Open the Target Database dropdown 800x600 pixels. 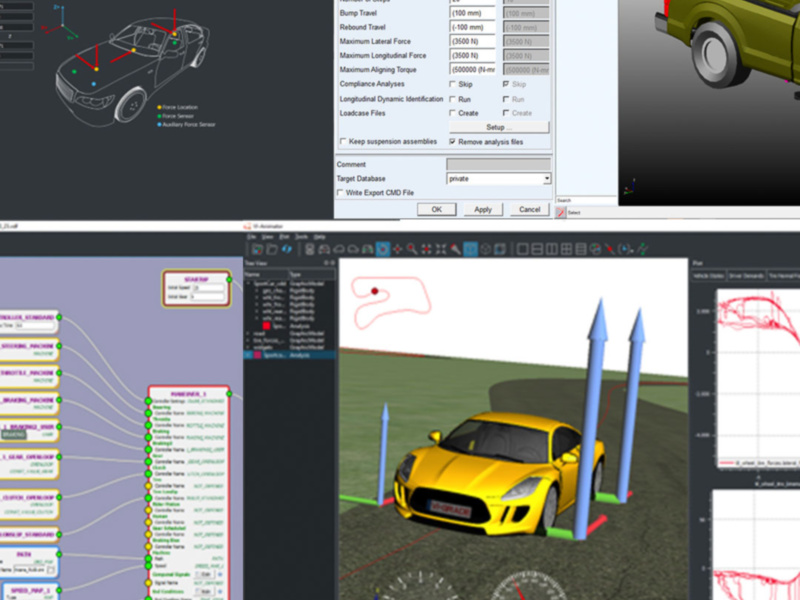[x=546, y=178]
